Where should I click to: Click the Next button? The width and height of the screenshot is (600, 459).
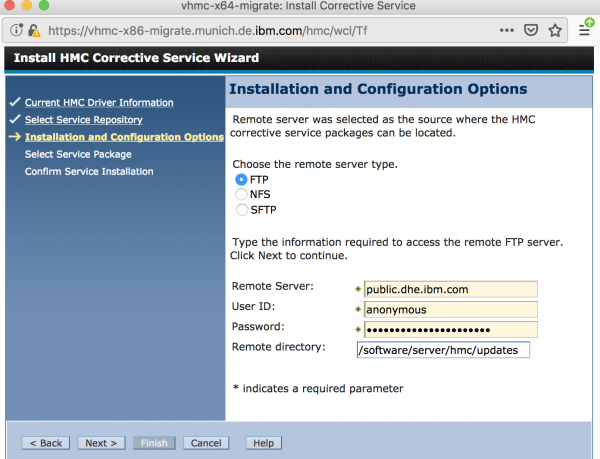click(x=101, y=443)
